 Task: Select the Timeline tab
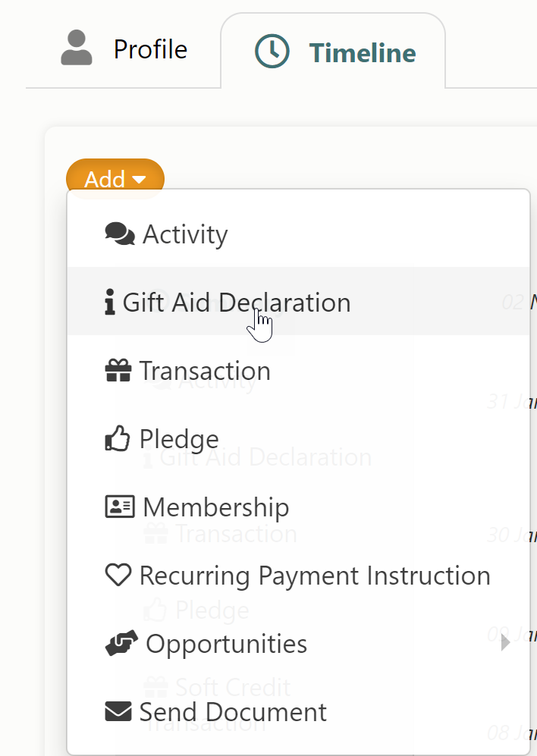[333, 51]
